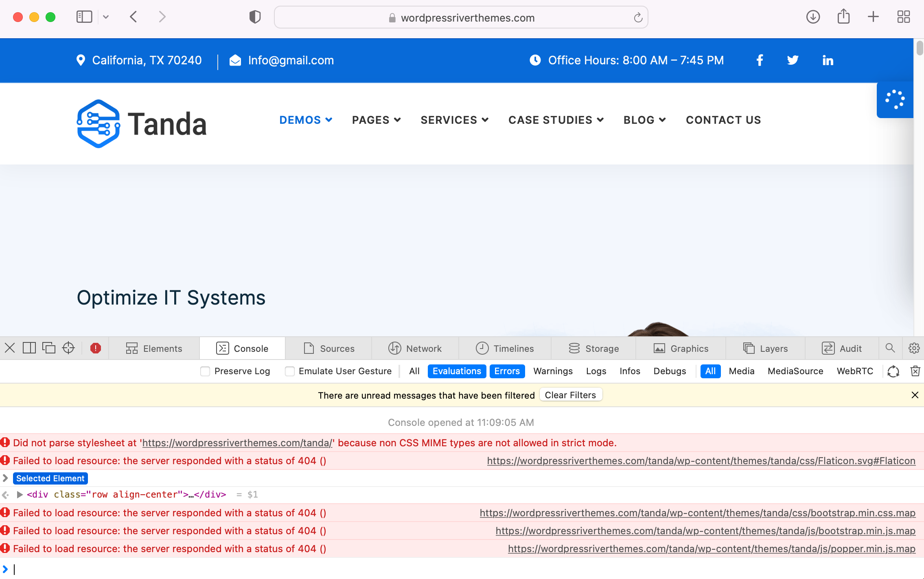Screen dimensions: 924x579
Task: Check Emulate User Gesture option
Action: click(290, 371)
